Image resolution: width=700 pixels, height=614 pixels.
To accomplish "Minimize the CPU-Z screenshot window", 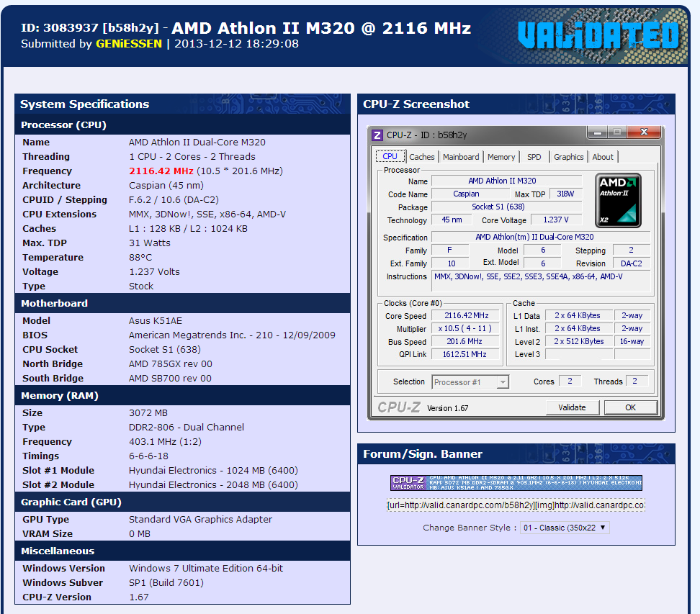I will [x=598, y=132].
